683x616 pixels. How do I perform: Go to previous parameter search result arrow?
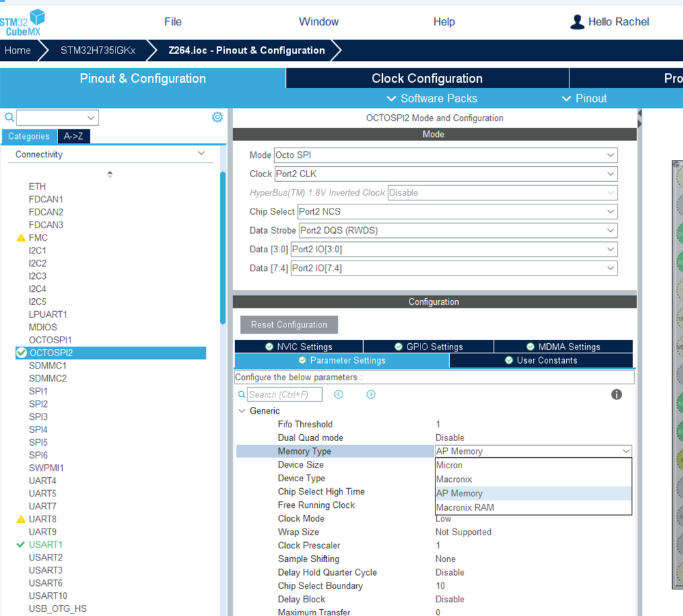click(338, 394)
